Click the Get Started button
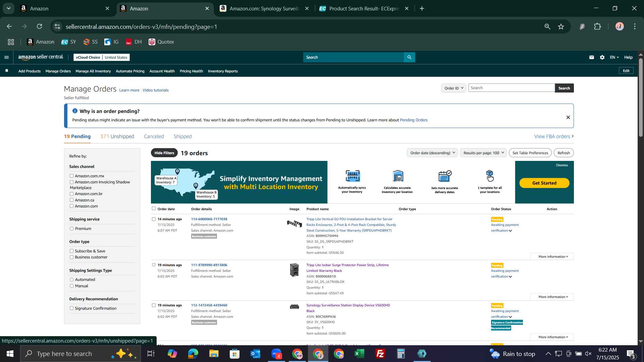Image resolution: width=644 pixels, height=362 pixels. [x=544, y=183]
